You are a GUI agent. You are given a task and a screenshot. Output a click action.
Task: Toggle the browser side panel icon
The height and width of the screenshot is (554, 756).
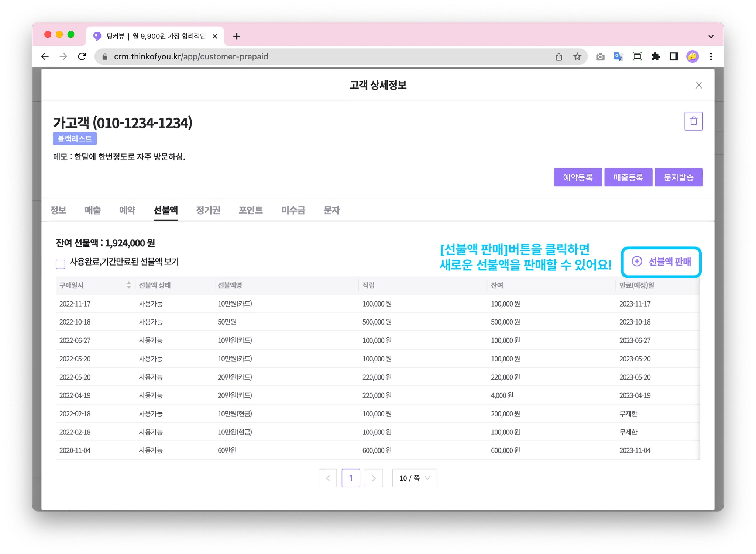tap(674, 56)
